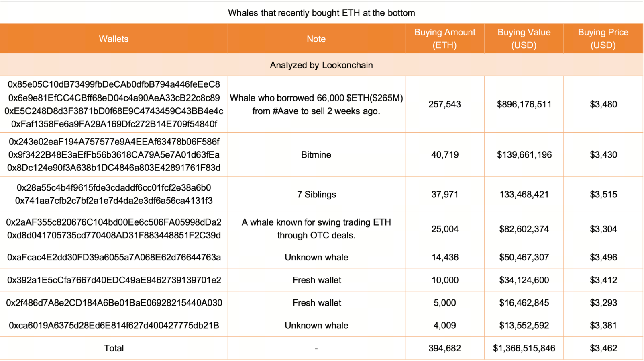Click the amount 10,000
The image size is (644, 361).
pos(445,280)
